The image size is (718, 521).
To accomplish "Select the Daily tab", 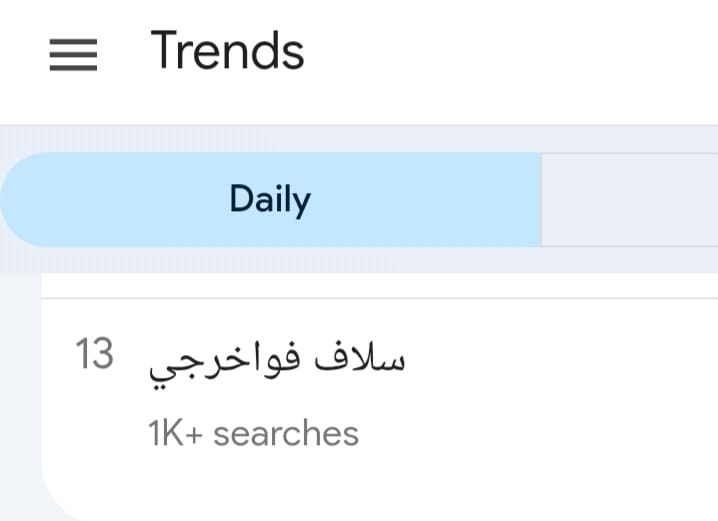I will [270, 200].
